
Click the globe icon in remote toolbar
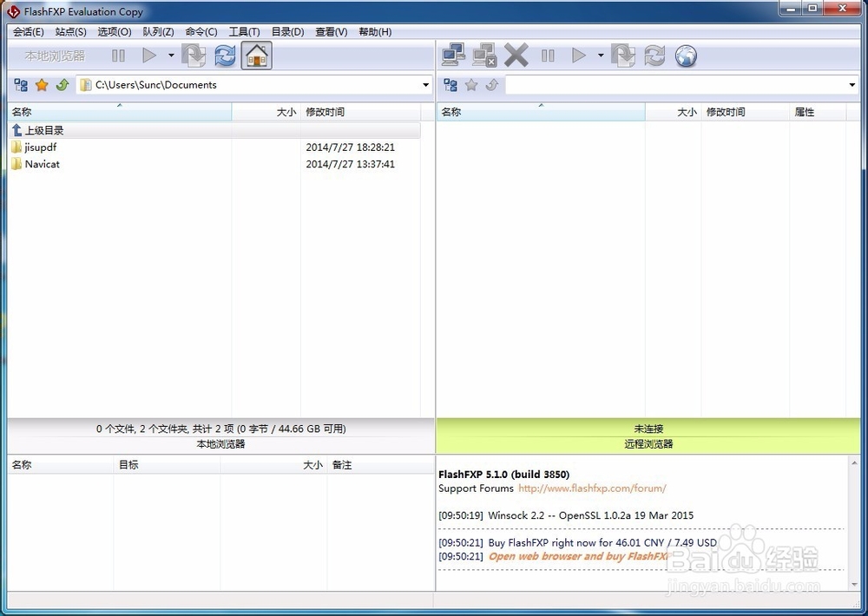point(686,56)
